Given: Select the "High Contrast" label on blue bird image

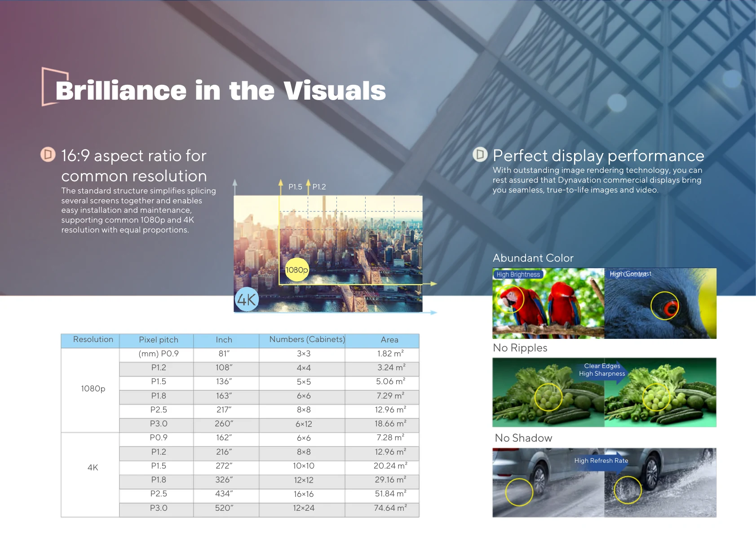Looking at the screenshot, I should pos(630,274).
